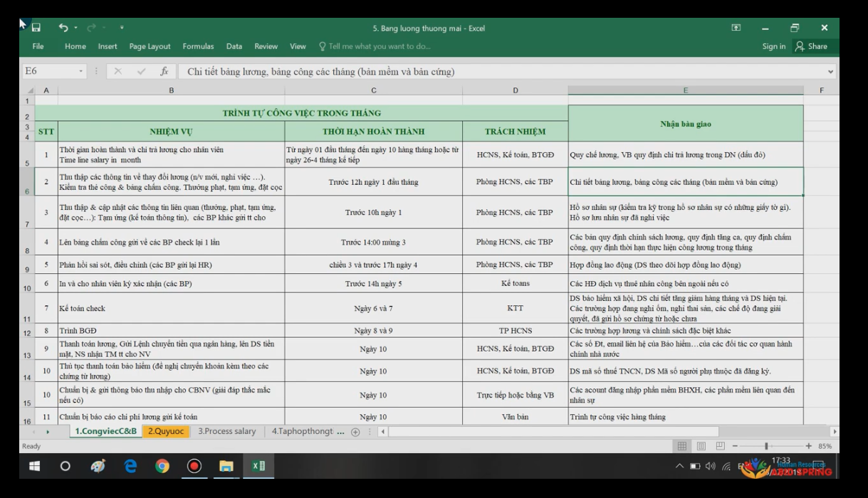Click the Sign in link
Screen dimensions: 868x498
[773, 46]
